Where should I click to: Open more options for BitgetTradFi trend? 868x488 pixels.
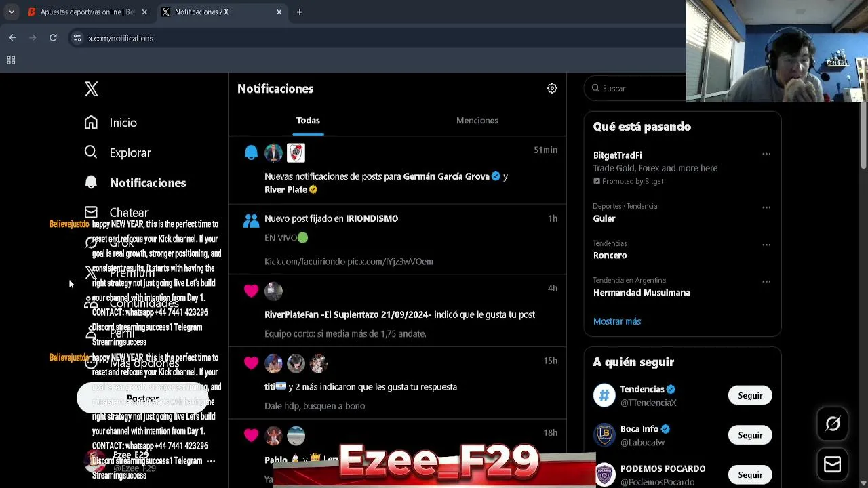(x=766, y=154)
